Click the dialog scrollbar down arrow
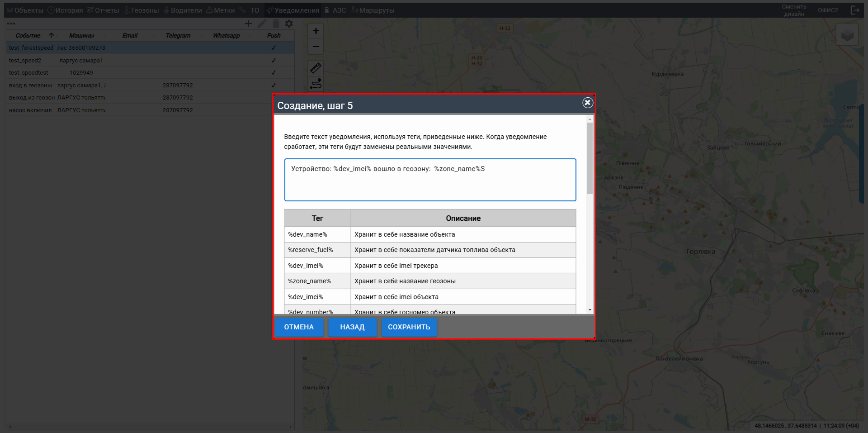 590,310
